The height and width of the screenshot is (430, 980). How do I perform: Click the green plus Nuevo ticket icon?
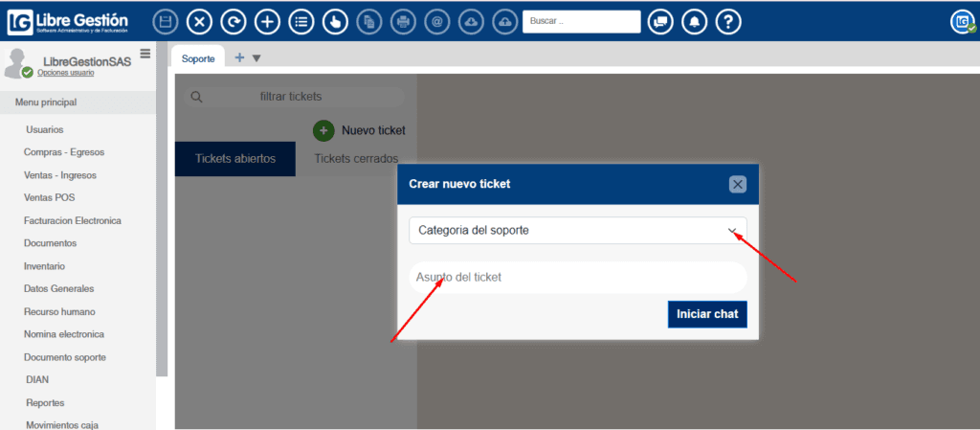[323, 130]
